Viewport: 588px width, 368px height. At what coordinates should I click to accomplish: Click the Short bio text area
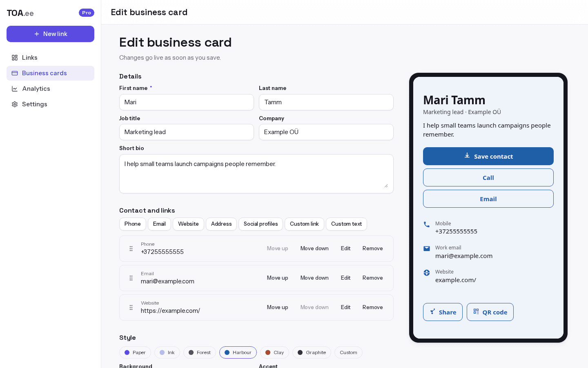[x=256, y=174]
